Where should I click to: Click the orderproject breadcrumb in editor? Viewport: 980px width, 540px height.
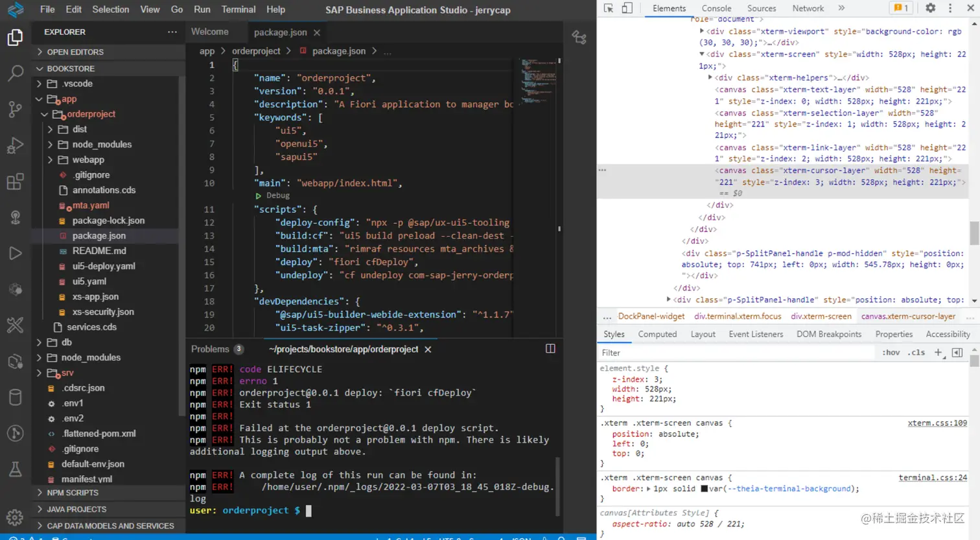click(256, 51)
